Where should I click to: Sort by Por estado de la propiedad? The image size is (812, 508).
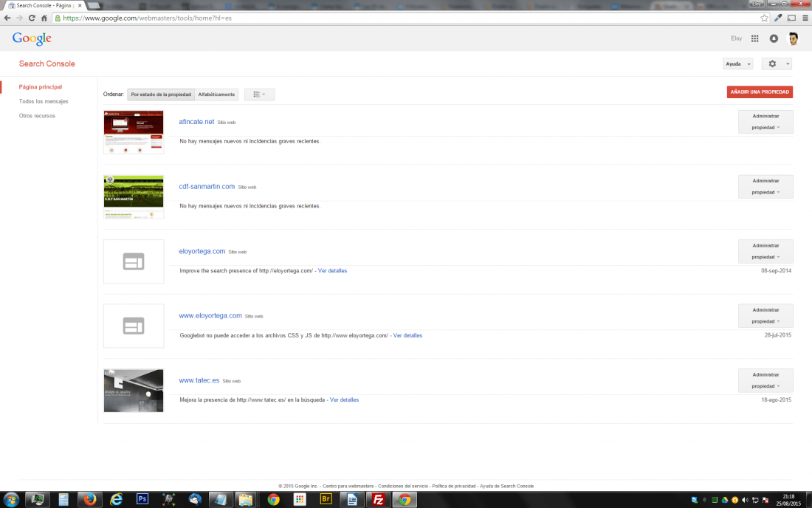161,95
